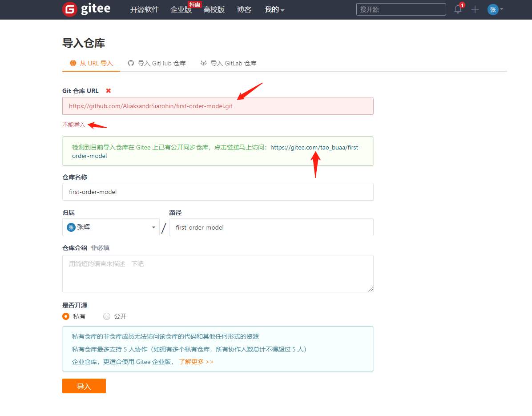532x416 pixels.
Task: Expand the 归属 owner dropdown
Action: click(x=111, y=227)
